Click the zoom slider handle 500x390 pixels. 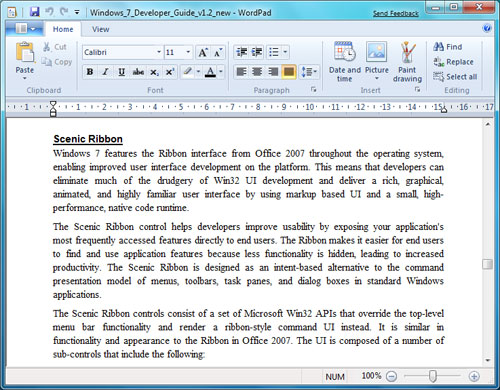[432, 376]
